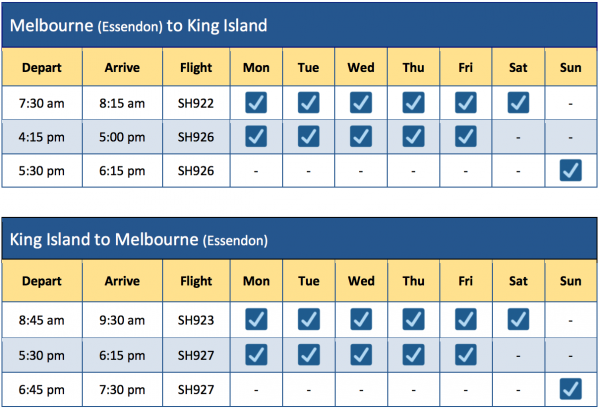
Task: Toggle the 4:15 pm SH926 Thursday checkbox
Action: pyautogui.click(x=413, y=136)
